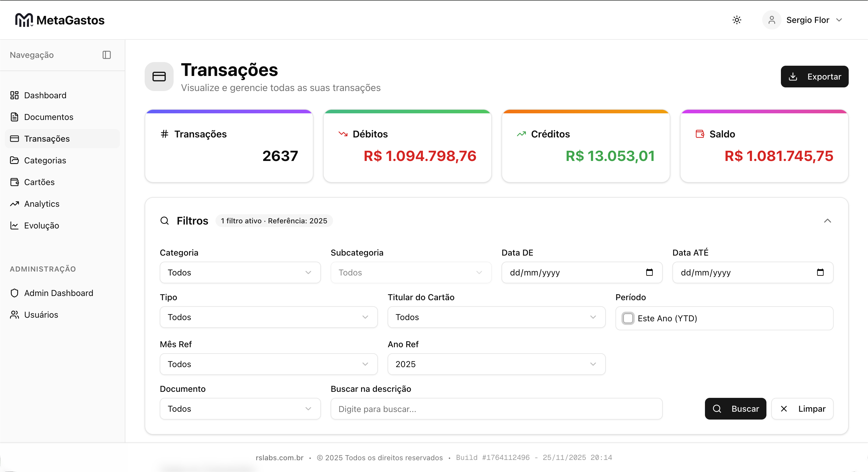Collapse the Filtros panel with the chevron
This screenshot has width=868, height=472.
point(827,221)
